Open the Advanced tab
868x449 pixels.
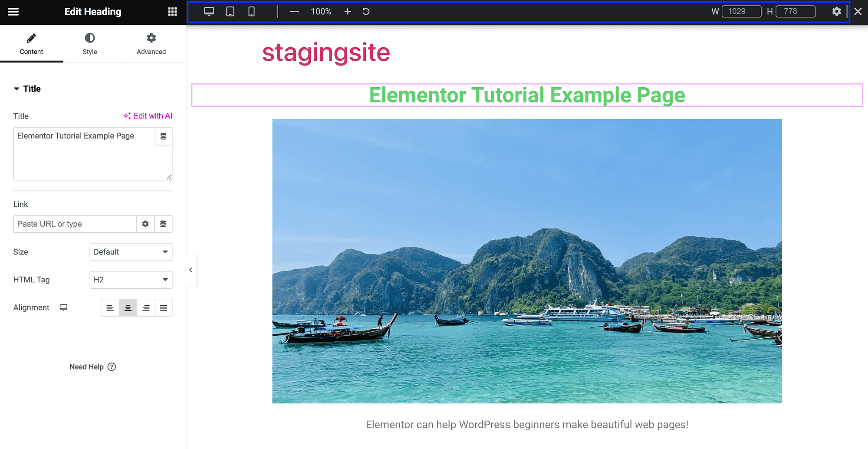(x=151, y=44)
